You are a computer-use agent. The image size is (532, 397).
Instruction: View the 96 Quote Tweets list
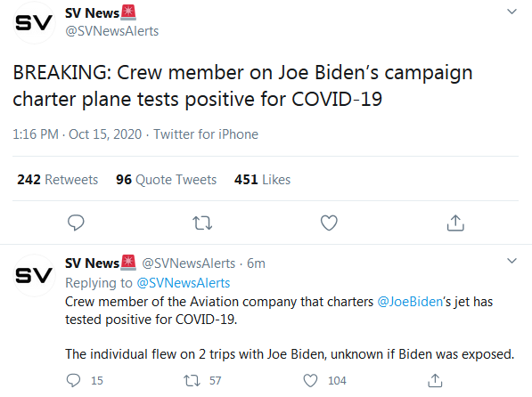[166, 179]
